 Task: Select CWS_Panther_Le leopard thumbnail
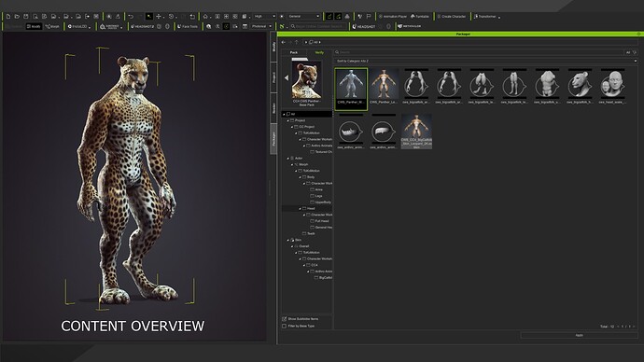pyautogui.click(x=384, y=86)
